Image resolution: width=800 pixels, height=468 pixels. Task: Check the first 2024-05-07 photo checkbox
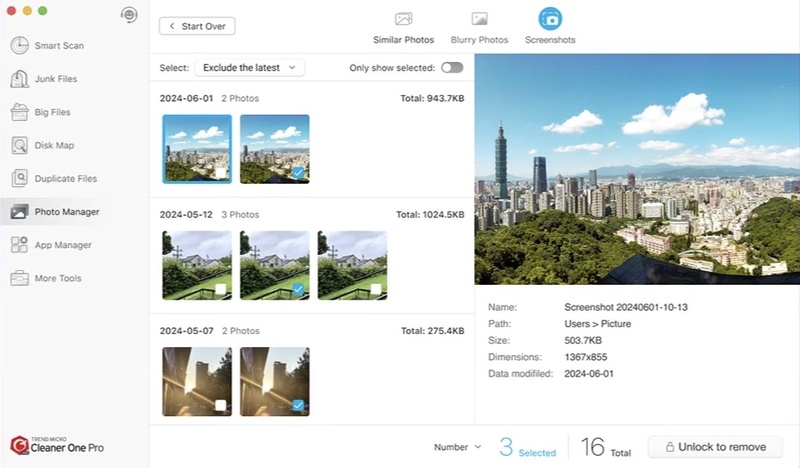click(x=220, y=405)
